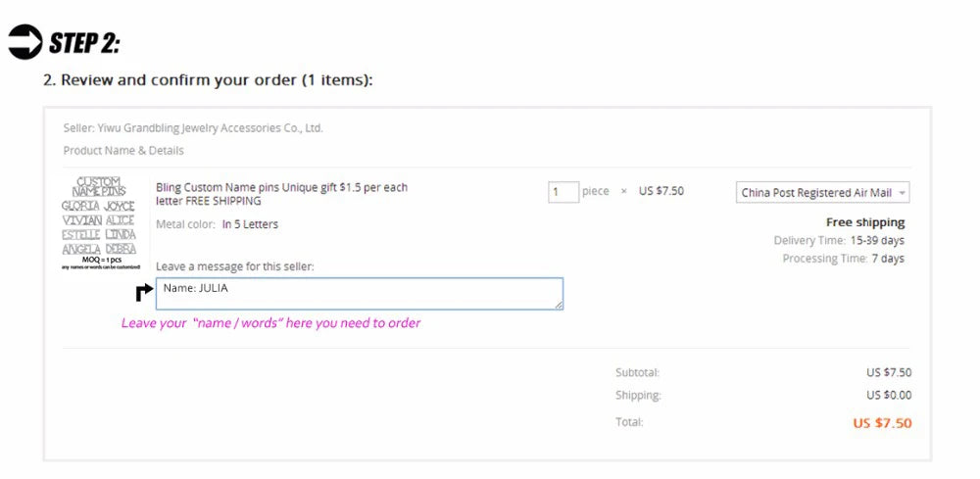The height and width of the screenshot is (479, 980).
Task: Click the Free shipping label
Action: 865,222
